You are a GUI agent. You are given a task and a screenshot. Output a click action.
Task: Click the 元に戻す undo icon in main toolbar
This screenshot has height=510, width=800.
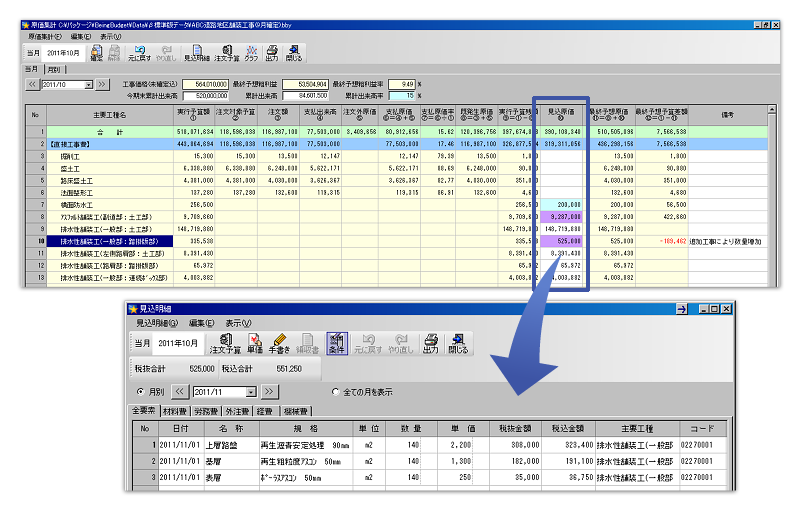click(x=141, y=53)
